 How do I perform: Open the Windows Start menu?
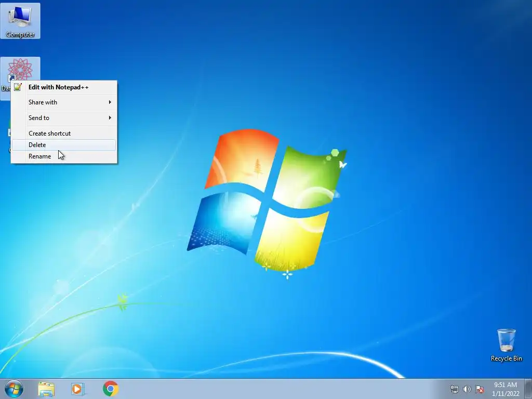pyautogui.click(x=14, y=389)
